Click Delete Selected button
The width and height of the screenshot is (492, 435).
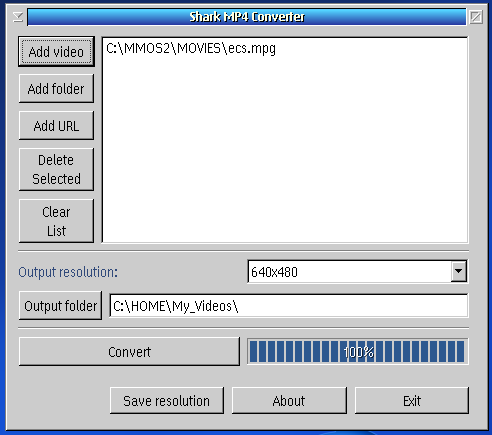coord(56,169)
